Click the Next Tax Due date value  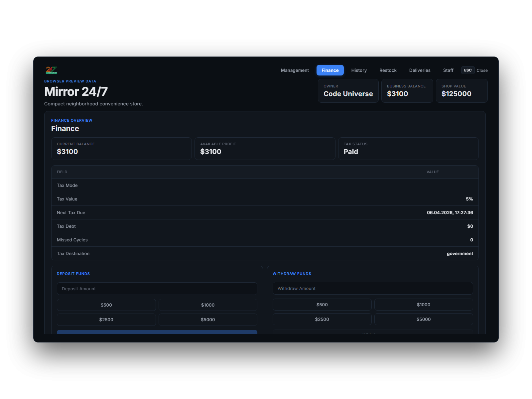pyautogui.click(x=450, y=212)
